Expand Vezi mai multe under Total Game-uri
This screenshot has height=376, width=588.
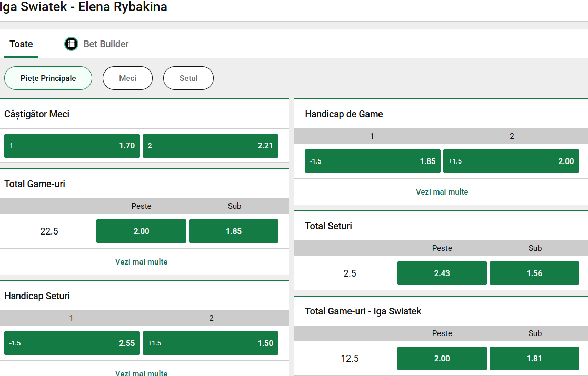pos(142,261)
